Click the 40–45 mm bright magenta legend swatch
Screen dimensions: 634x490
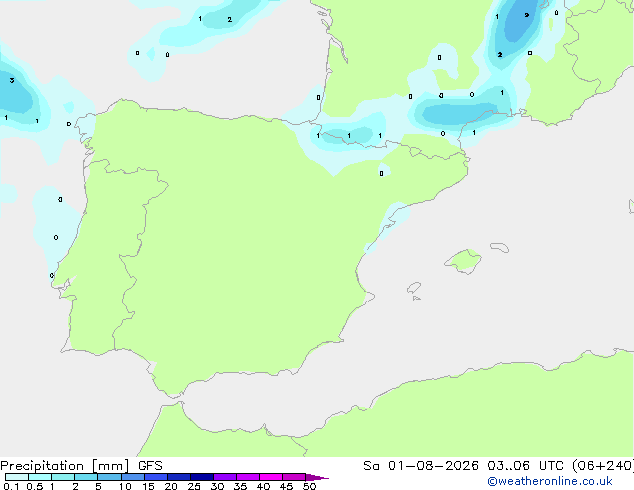[x=271, y=477]
